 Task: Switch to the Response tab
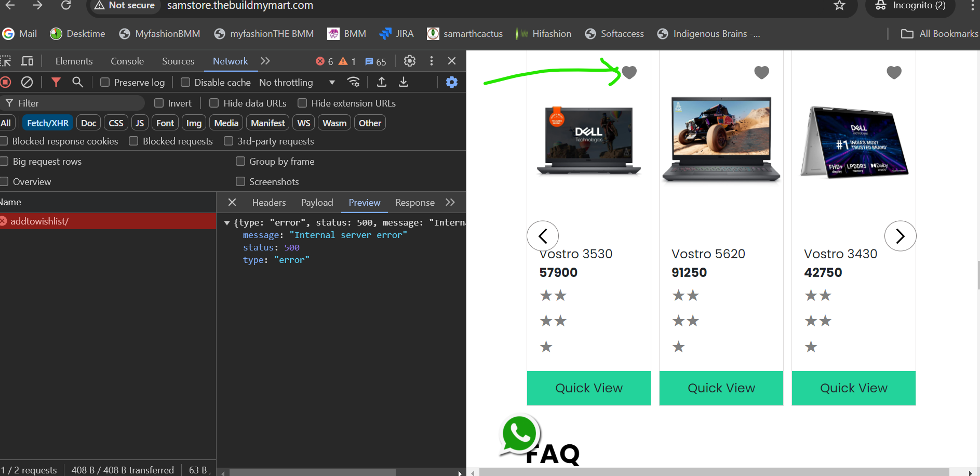tap(415, 202)
